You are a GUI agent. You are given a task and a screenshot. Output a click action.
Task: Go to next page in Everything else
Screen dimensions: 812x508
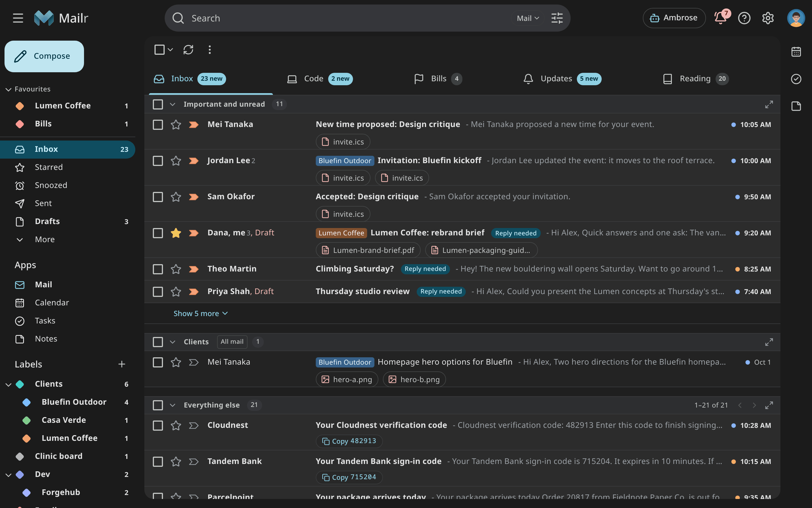tap(754, 405)
